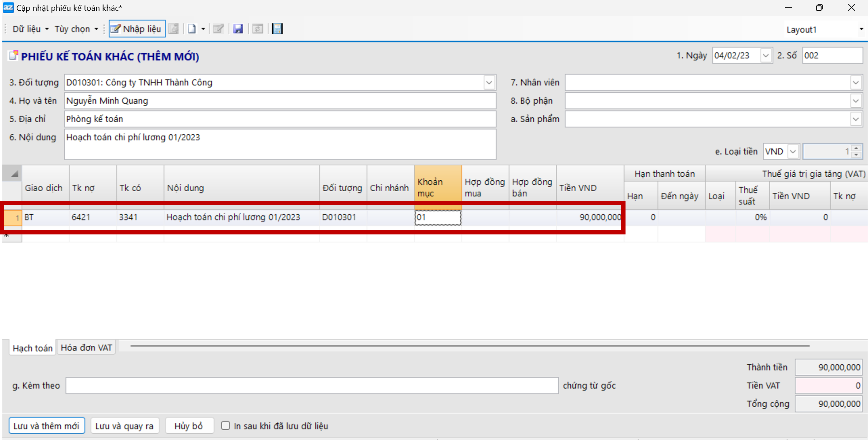Image resolution: width=868 pixels, height=440 pixels.
Task: Increase exchange rate with up spinner
Action: click(856, 148)
